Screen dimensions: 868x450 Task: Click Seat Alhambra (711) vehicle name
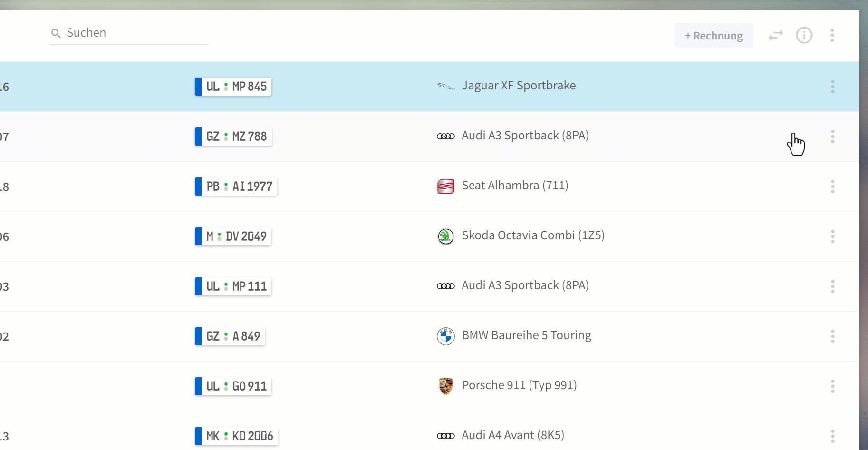515,186
